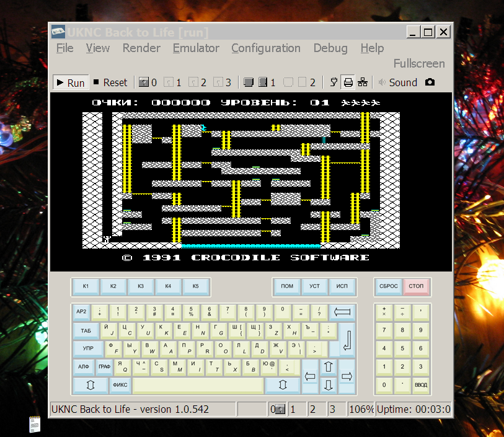Click the network icon in toolbar

coord(363,82)
